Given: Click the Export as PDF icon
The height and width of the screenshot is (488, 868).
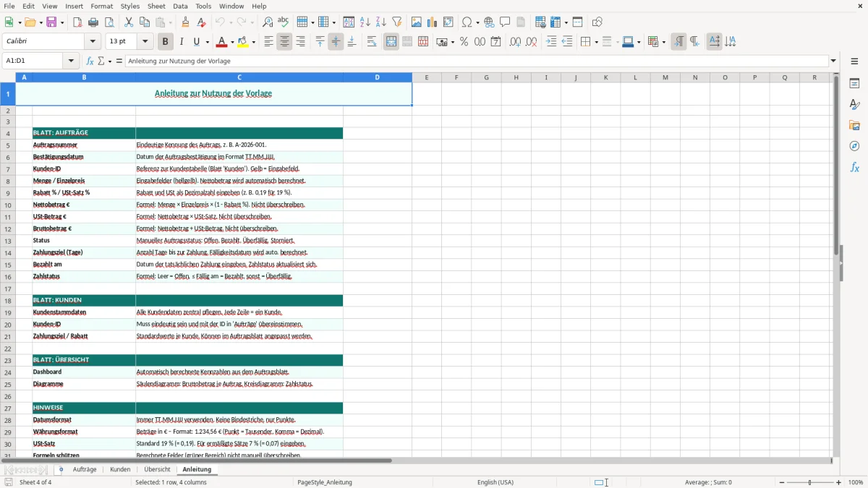Looking at the screenshot, I should [x=77, y=22].
